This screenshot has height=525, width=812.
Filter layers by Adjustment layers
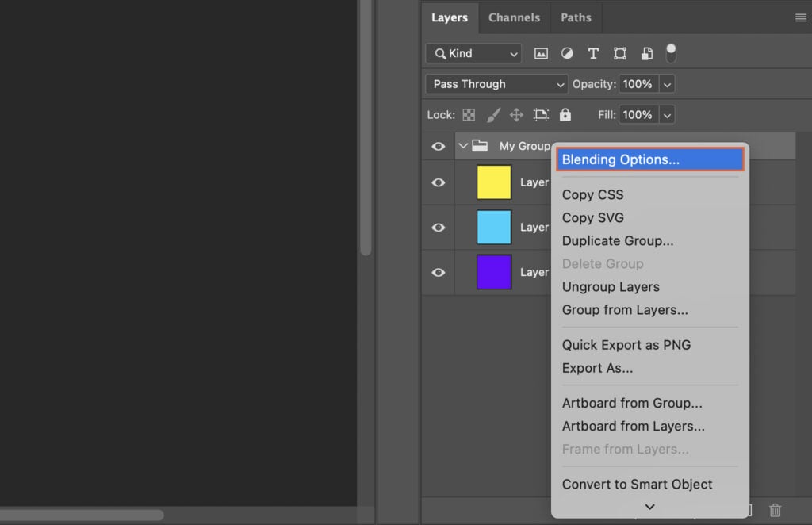(567, 53)
